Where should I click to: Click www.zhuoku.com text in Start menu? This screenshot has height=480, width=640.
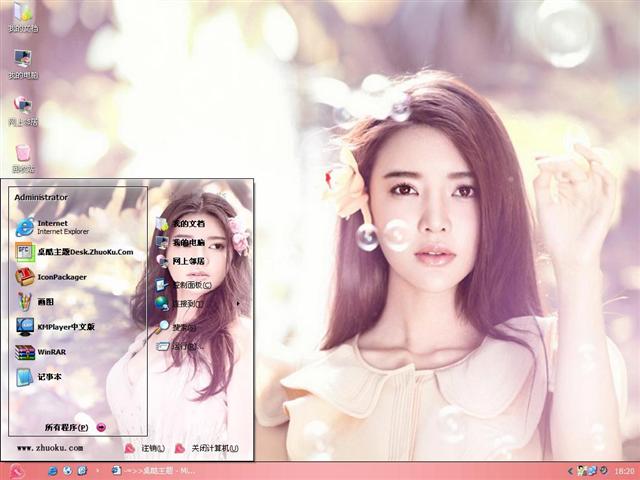50,448
